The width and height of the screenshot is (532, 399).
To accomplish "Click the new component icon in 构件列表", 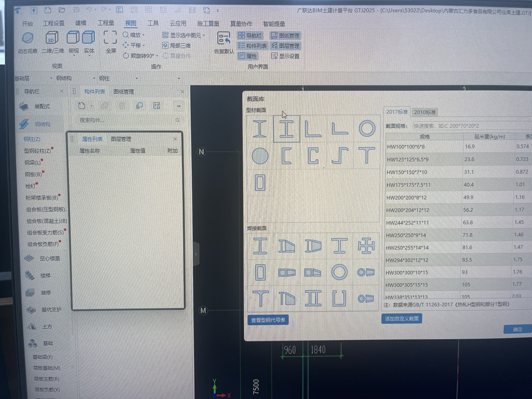I will click(82, 106).
